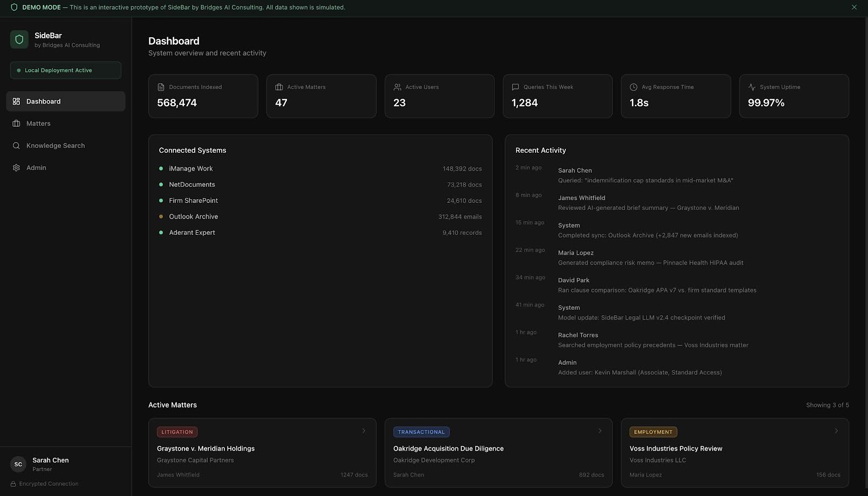Click the Dashboard grid icon in sidebar

click(x=16, y=101)
